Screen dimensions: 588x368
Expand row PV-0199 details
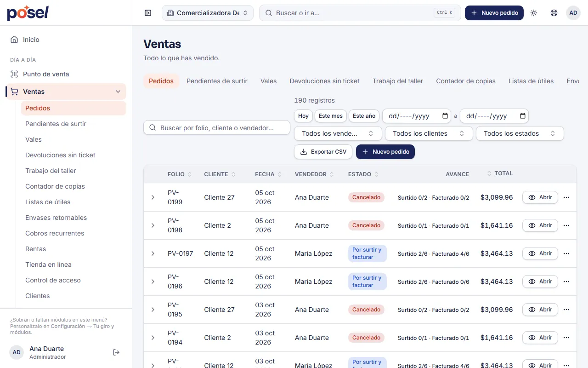153,197
